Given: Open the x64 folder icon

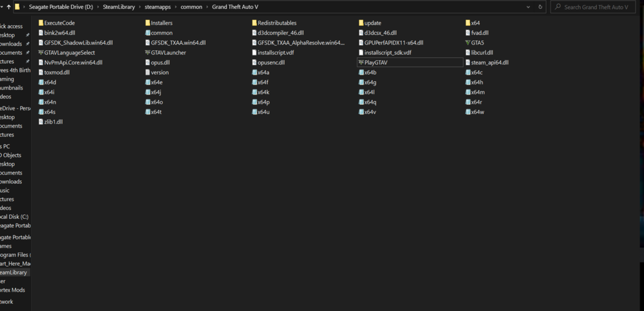Looking at the screenshot, I should click(468, 23).
